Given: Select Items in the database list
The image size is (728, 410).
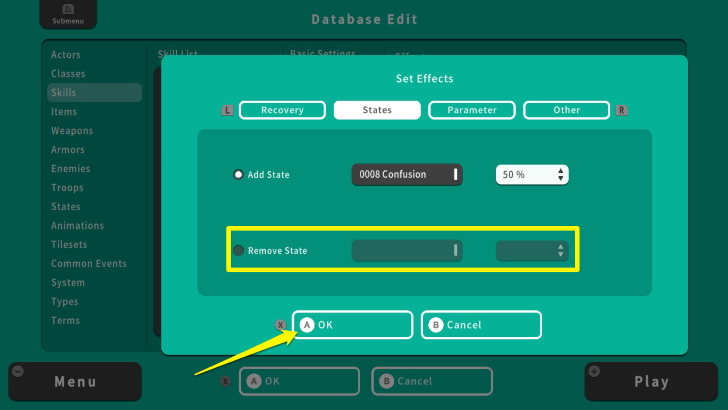Looking at the screenshot, I should (64, 112).
